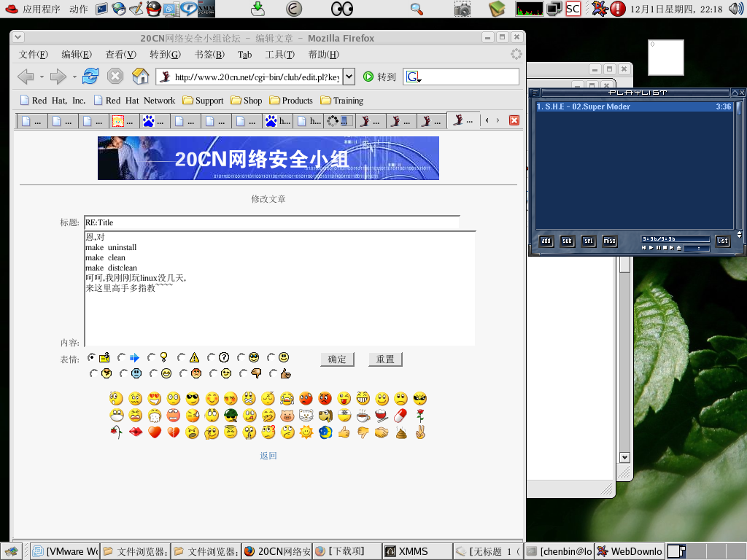Open the 帮助(H) menu
Screen dimensions: 747x560
click(324, 55)
